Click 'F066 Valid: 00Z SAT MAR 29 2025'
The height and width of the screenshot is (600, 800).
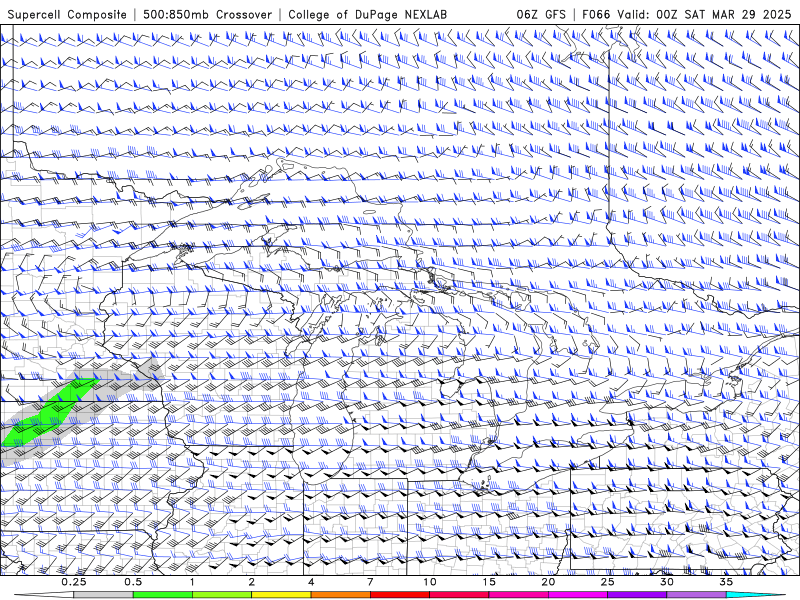(686, 14)
